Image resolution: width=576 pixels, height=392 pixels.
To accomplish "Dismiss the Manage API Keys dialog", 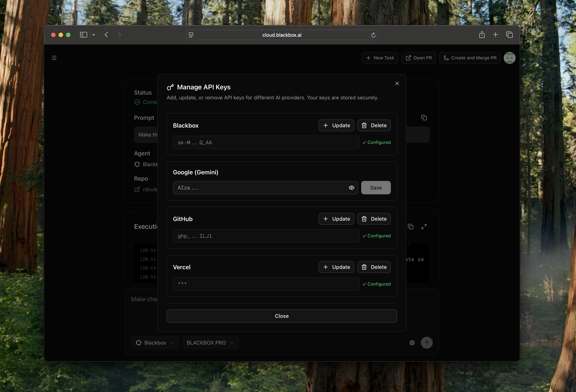I will (x=397, y=84).
